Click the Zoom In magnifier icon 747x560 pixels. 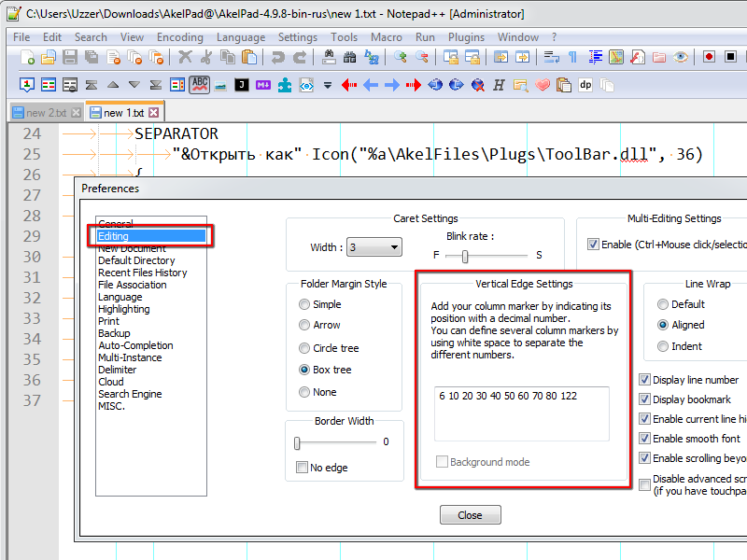tap(401, 57)
